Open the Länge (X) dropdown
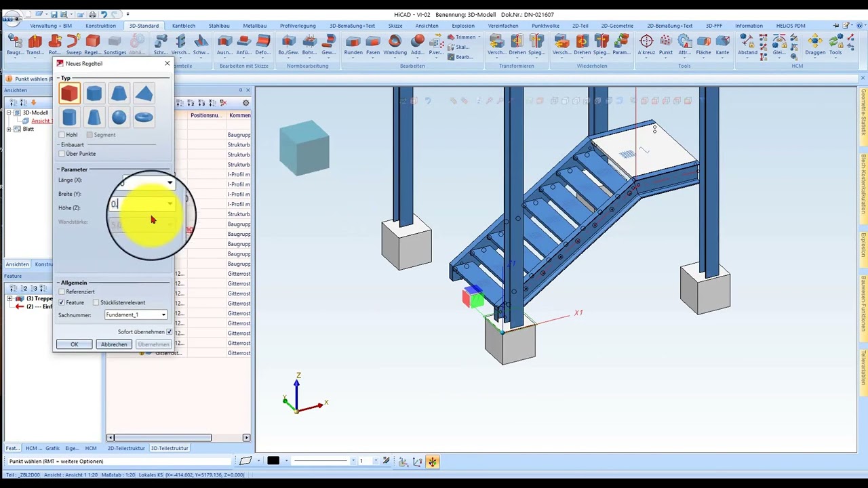 pos(170,182)
